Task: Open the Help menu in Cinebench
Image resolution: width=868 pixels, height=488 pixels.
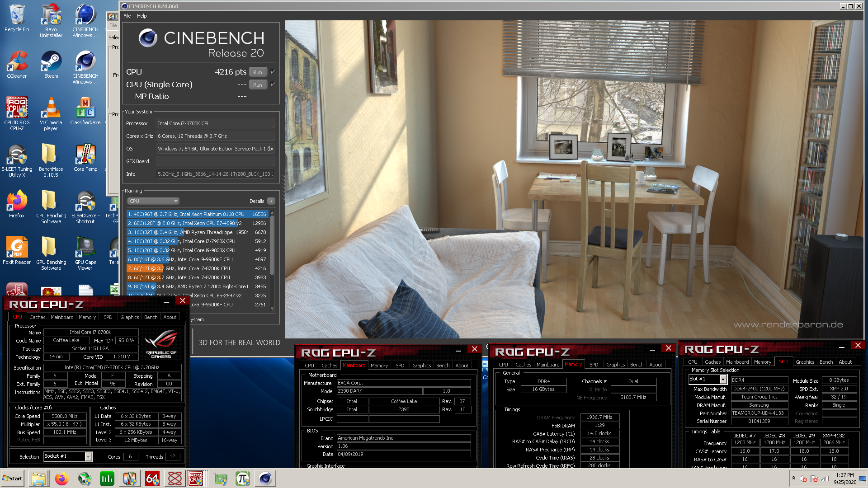Action: click(142, 16)
